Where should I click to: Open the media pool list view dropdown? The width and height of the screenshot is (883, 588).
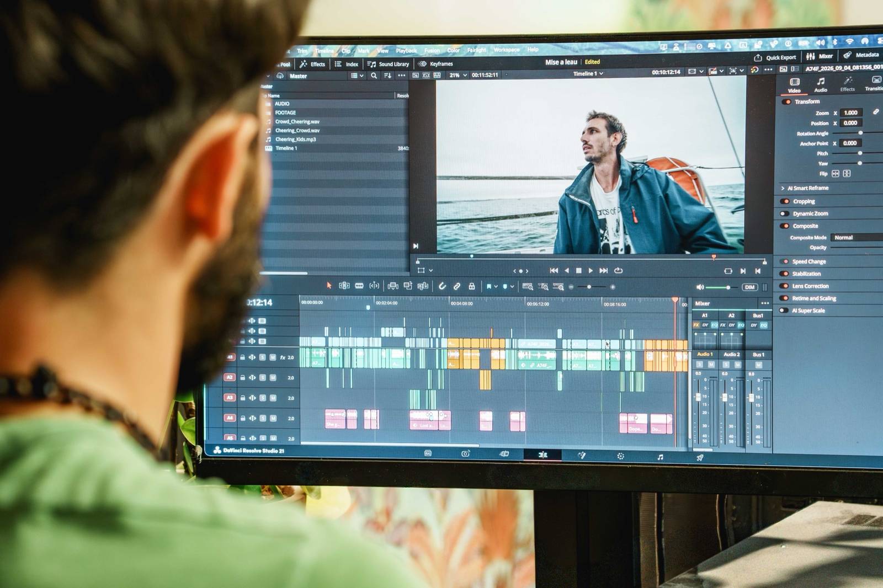357,76
